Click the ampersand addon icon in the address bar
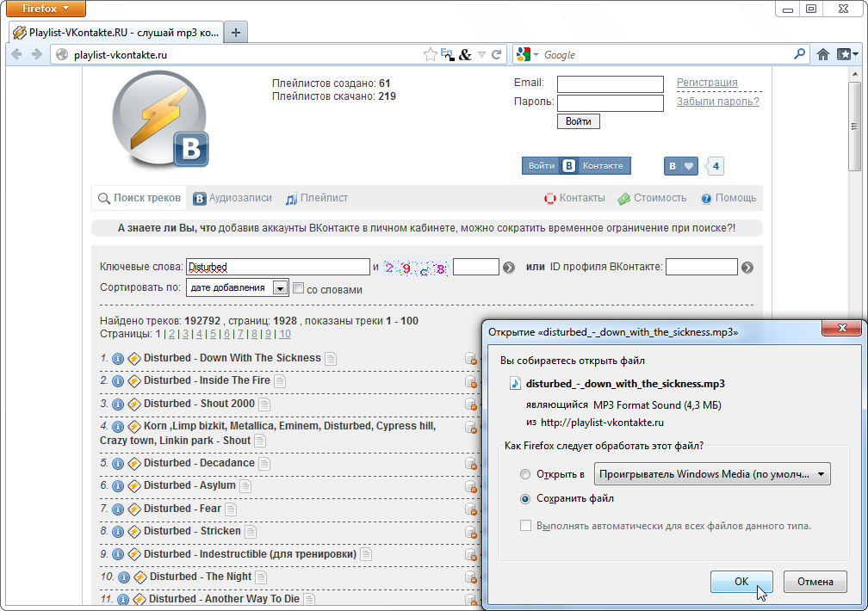Viewport: 868px width, 611px height. [x=466, y=54]
